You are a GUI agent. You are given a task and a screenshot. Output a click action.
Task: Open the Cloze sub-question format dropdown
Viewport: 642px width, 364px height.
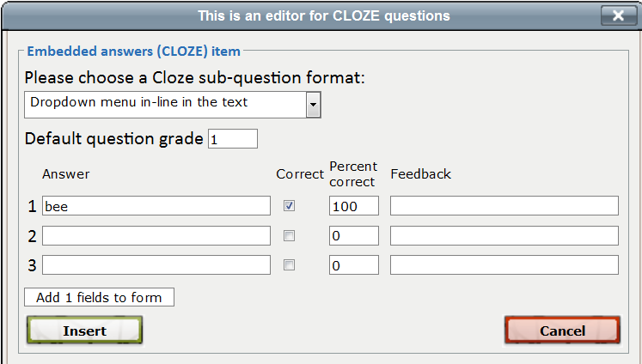(165, 104)
